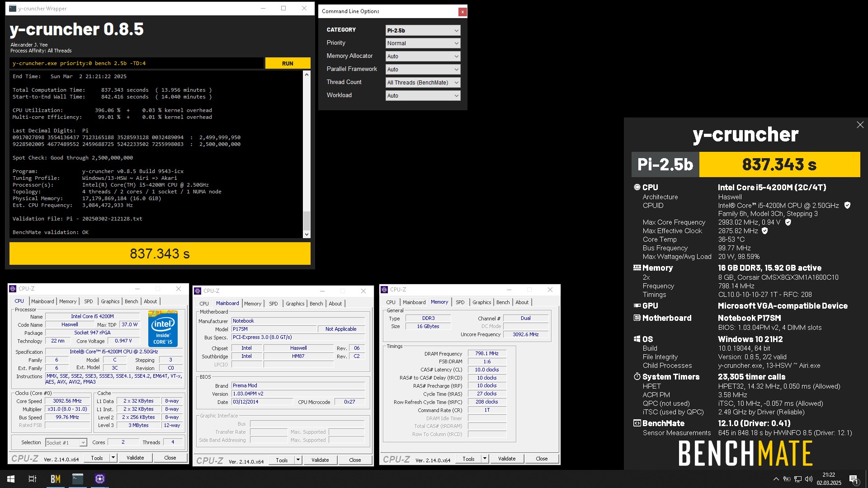Viewport: 868px width, 488px height.
Task: Open the y-cruncher console taskbar icon
Action: [78, 479]
